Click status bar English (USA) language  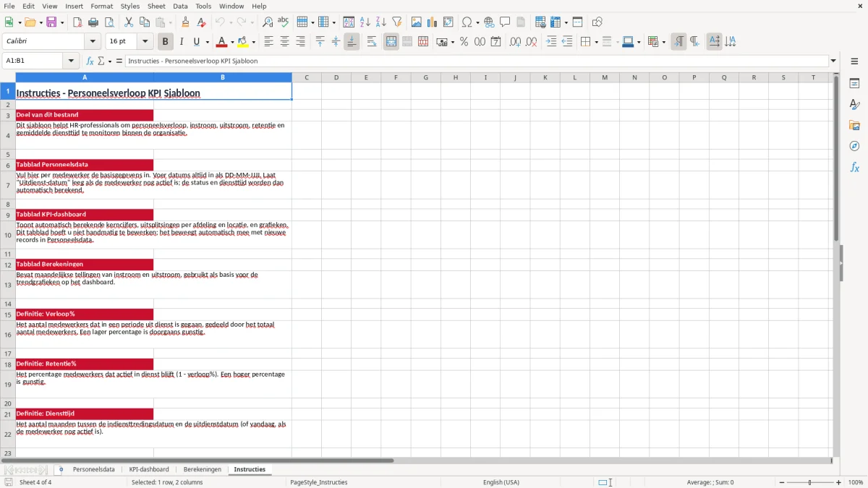point(501,482)
